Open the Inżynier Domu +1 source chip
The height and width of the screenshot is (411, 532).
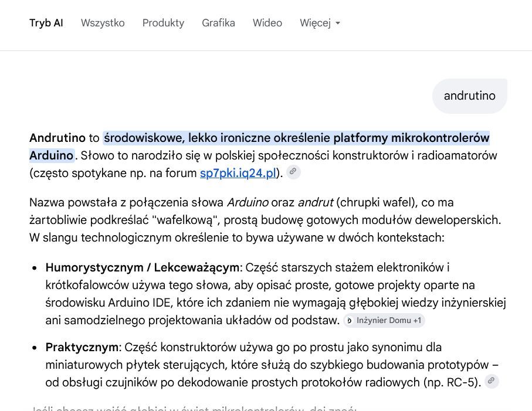384,321
